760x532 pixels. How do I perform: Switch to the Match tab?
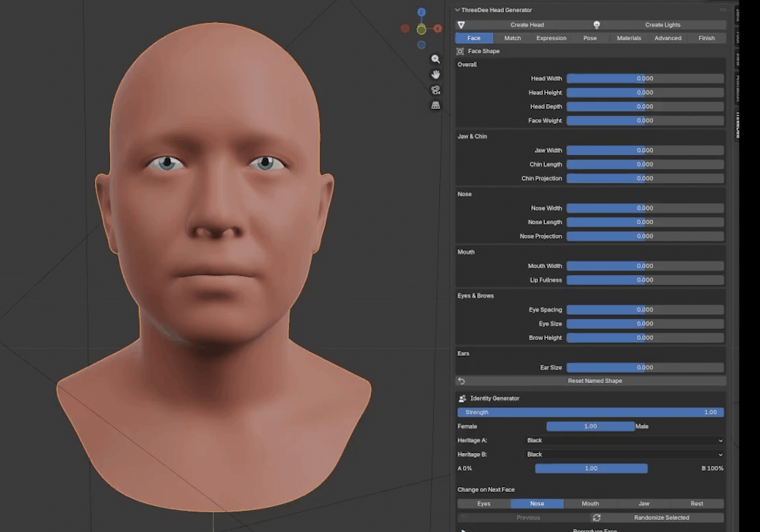point(512,38)
